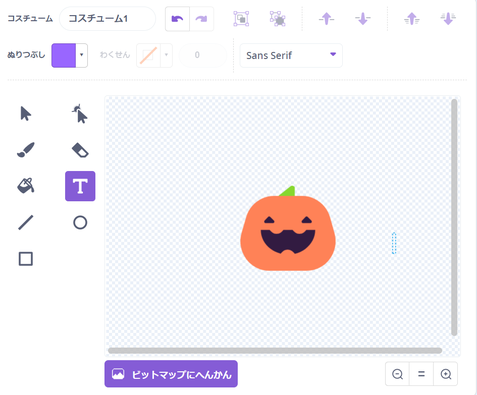Select the arrow Select tool
Viewport: 477px width, 395px height.
click(x=26, y=114)
